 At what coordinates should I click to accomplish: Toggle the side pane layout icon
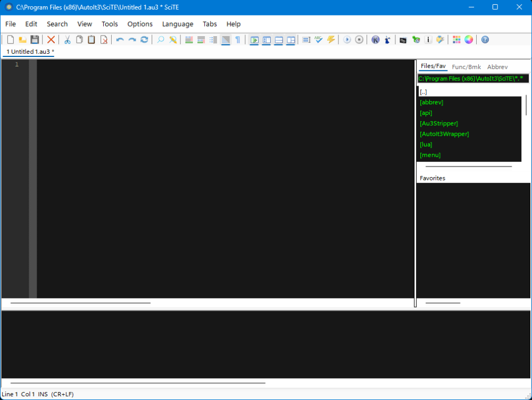point(267,40)
